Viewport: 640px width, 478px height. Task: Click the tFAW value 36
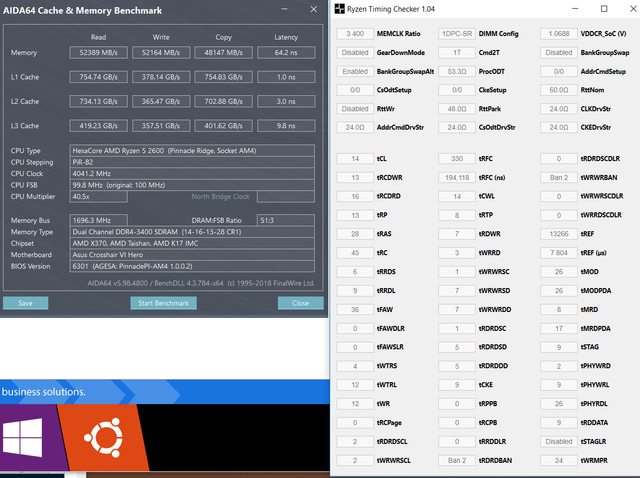pyautogui.click(x=355, y=309)
